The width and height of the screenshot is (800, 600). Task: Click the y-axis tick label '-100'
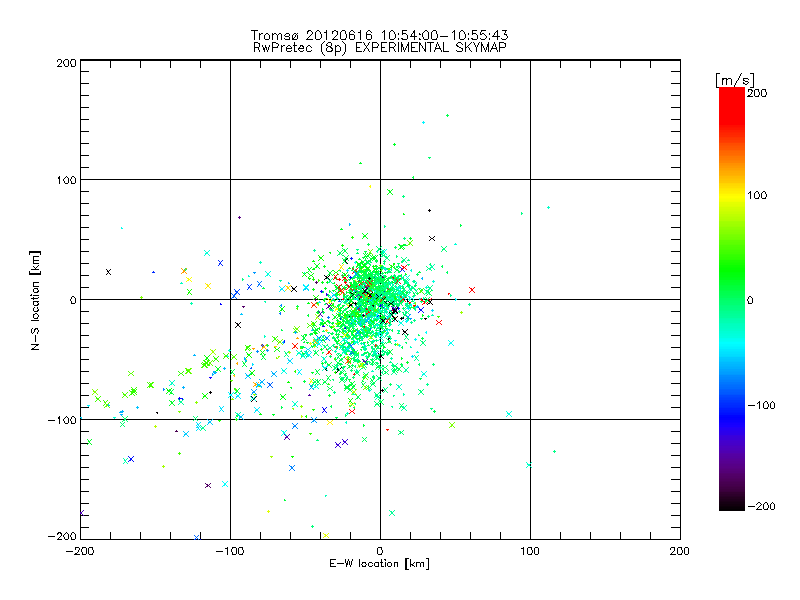tap(63, 419)
